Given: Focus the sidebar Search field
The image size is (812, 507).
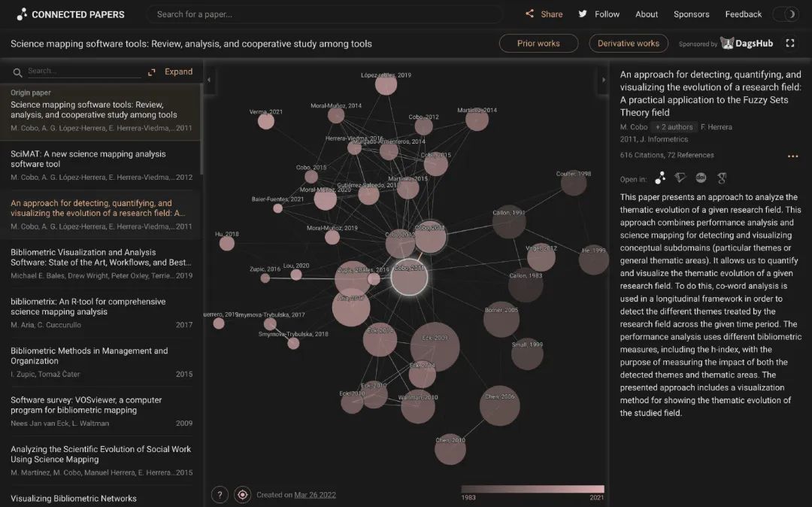Looking at the screenshot, I should [x=83, y=71].
